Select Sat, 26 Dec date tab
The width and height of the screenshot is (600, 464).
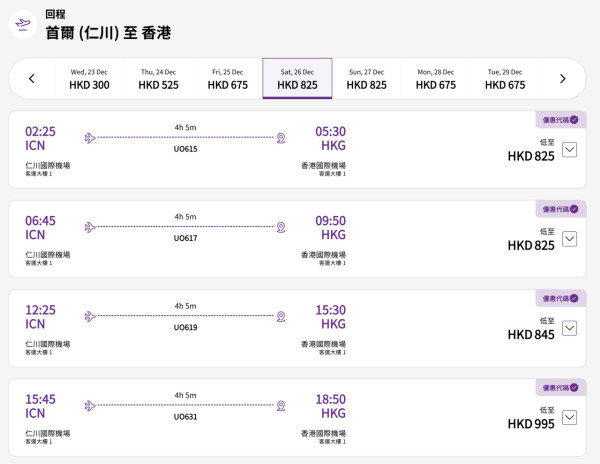pyautogui.click(x=297, y=79)
